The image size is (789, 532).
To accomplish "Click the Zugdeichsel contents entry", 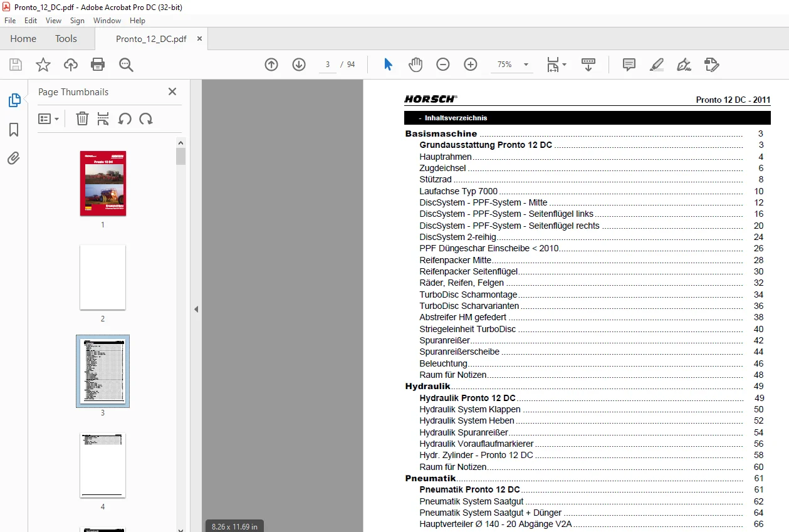I will (x=443, y=168).
